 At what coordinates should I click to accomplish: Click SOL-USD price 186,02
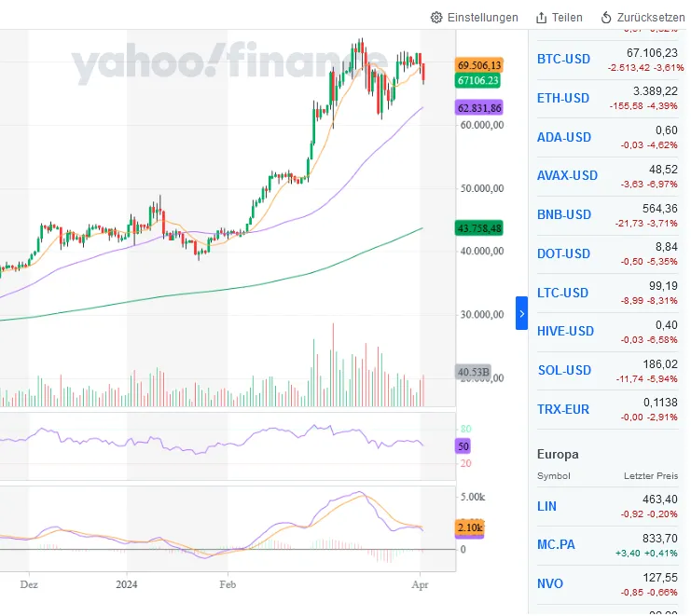tap(660, 364)
